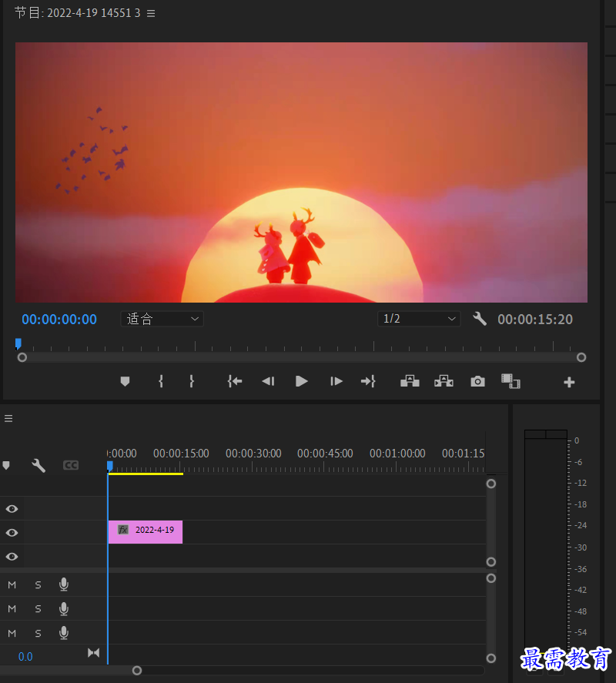This screenshot has width=616, height=683.
Task: Step back one frame
Action: 268,382
